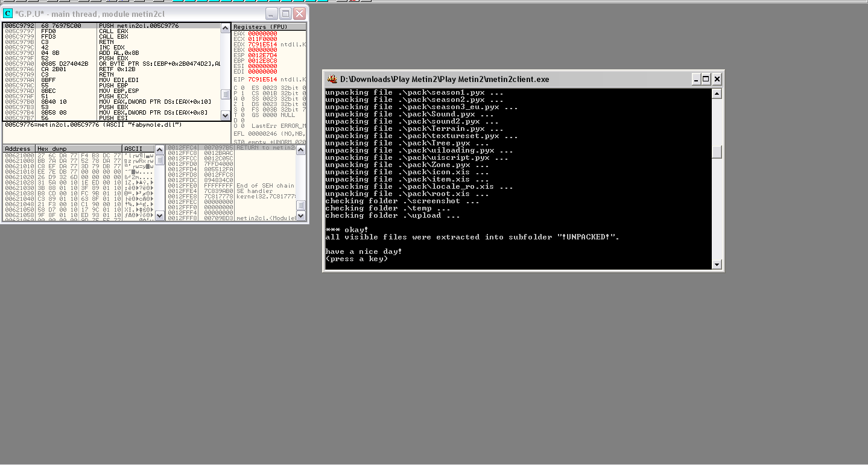Image resolution: width=868 pixels, height=465 pixels.
Task: Select stack row 'End of SEH chain'
Action: click(231, 186)
